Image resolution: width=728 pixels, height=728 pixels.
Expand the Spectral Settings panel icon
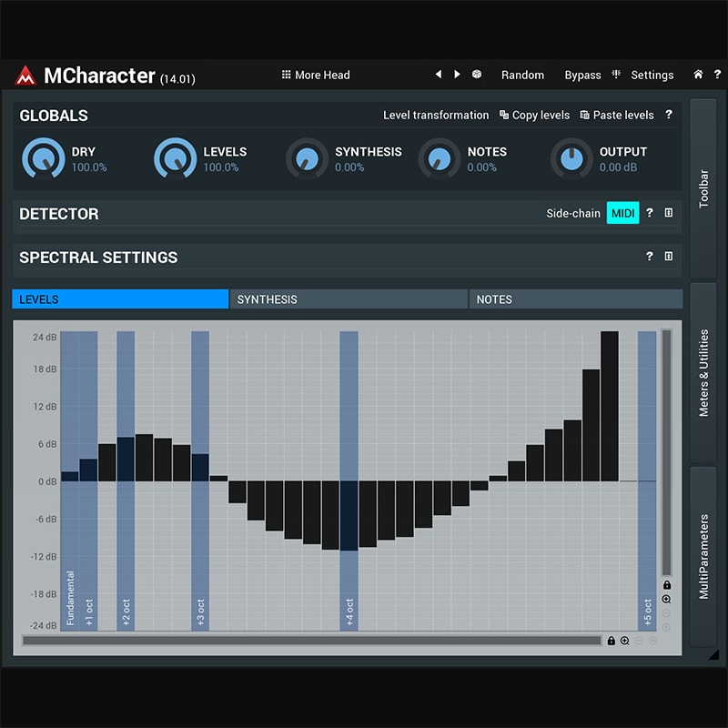[x=669, y=256]
